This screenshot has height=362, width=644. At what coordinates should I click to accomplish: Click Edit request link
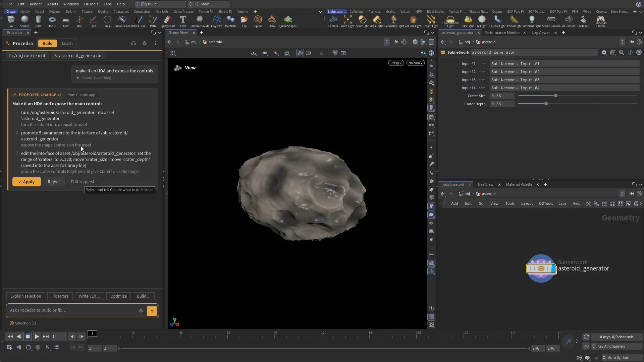tap(85, 182)
